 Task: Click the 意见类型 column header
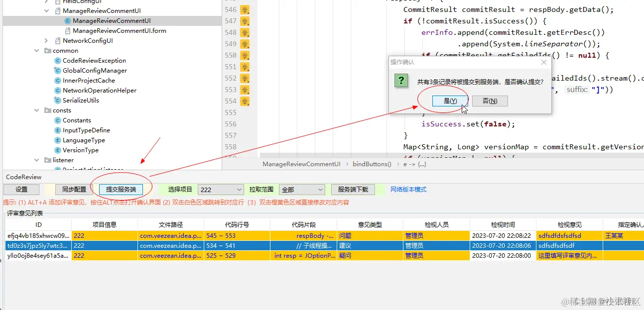click(370, 225)
